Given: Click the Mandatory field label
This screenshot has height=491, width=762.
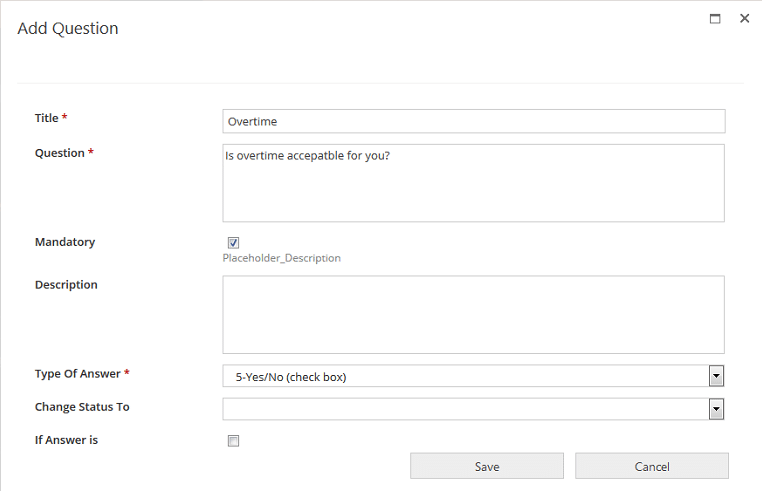Looking at the screenshot, I should click(65, 242).
